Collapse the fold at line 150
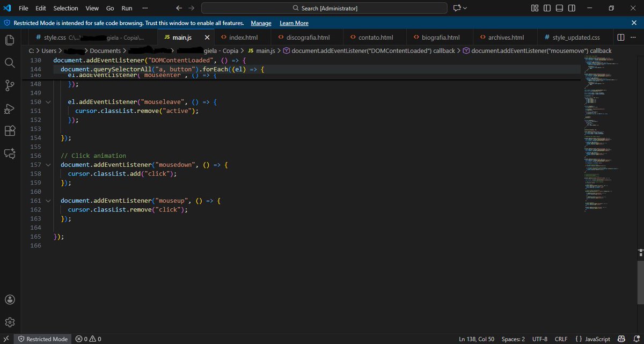The image size is (644, 344). (48, 102)
